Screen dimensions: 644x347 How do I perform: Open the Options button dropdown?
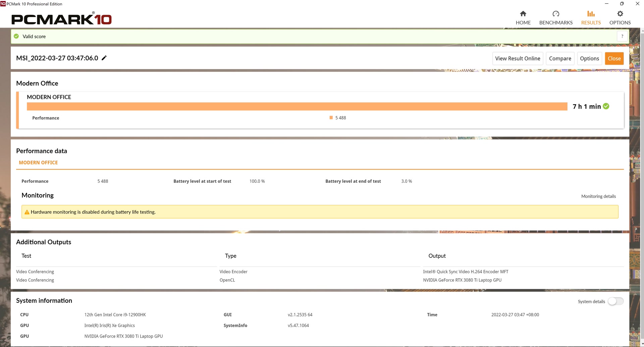click(589, 58)
